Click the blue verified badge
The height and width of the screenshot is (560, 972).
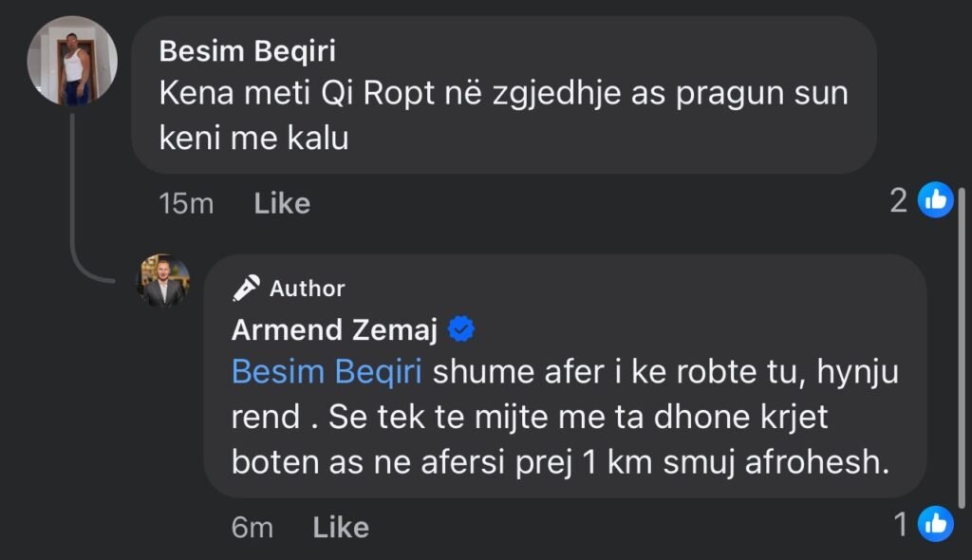pos(460,329)
